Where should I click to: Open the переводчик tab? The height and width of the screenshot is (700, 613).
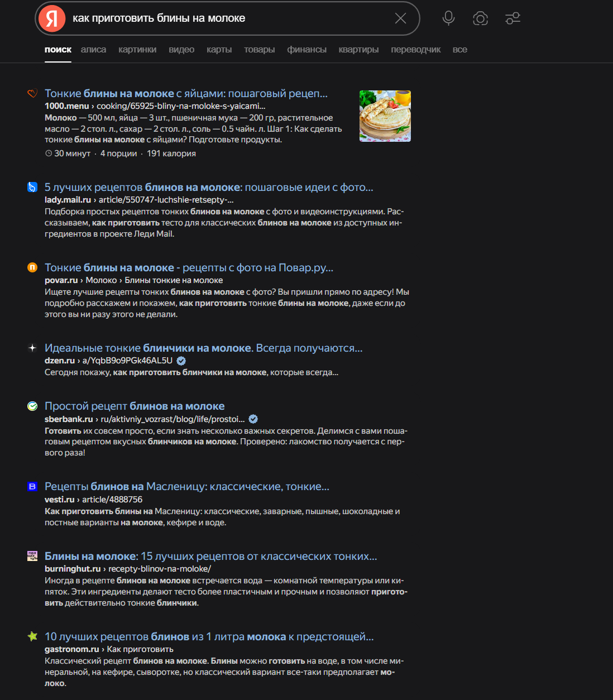click(x=415, y=50)
